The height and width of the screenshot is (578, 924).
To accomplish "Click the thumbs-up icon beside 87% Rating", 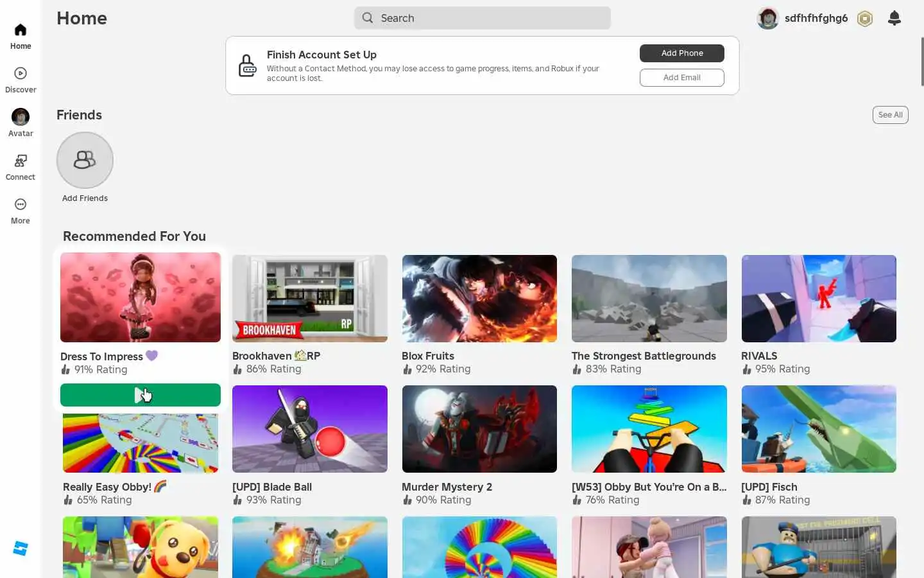I will point(746,500).
